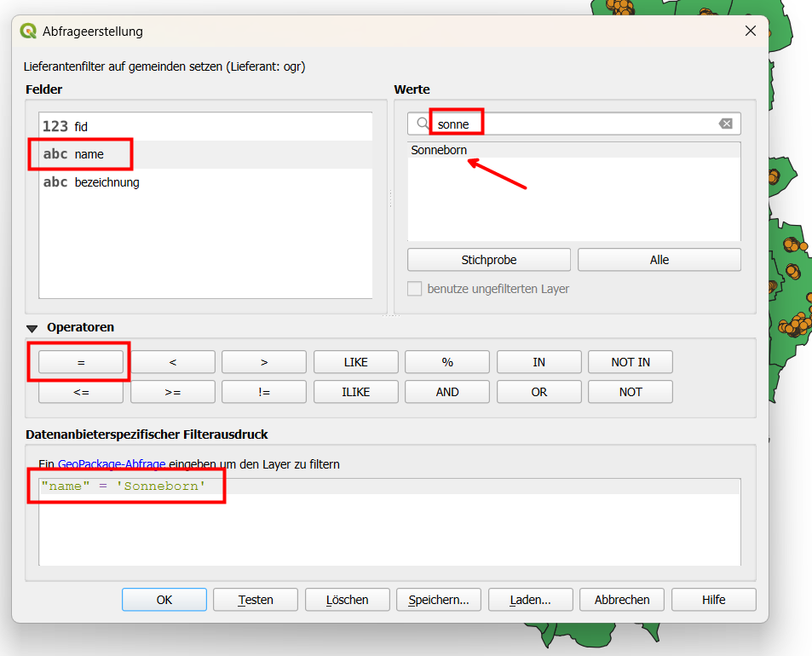
Task: Insert the AND operator
Action: [x=447, y=392]
